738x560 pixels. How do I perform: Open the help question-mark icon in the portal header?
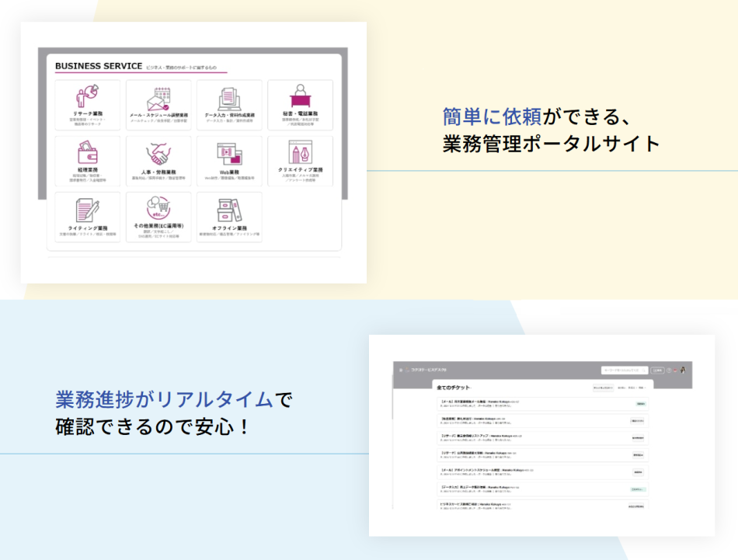pyautogui.click(x=669, y=370)
